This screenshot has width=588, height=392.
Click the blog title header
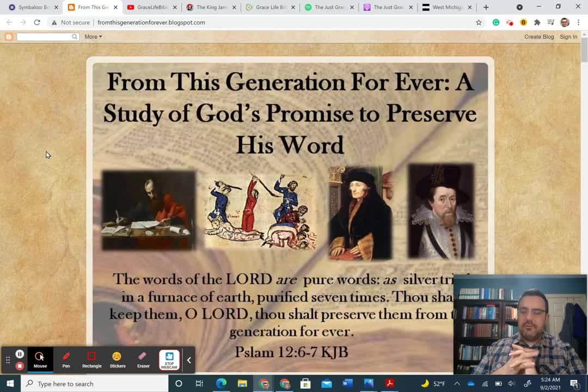pos(290,113)
